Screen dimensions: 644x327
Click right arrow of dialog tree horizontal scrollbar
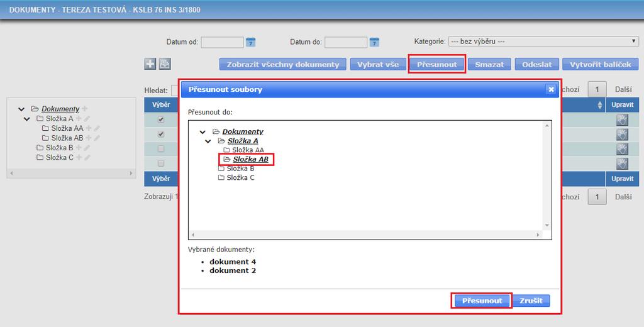click(538, 235)
